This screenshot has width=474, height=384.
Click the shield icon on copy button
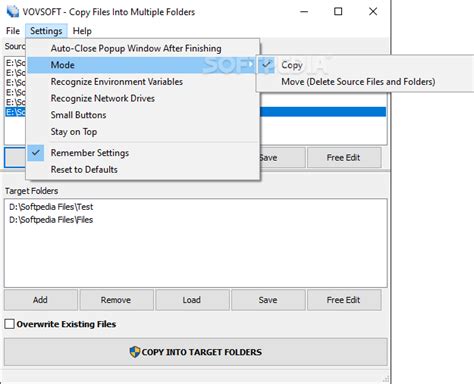click(x=135, y=352)
